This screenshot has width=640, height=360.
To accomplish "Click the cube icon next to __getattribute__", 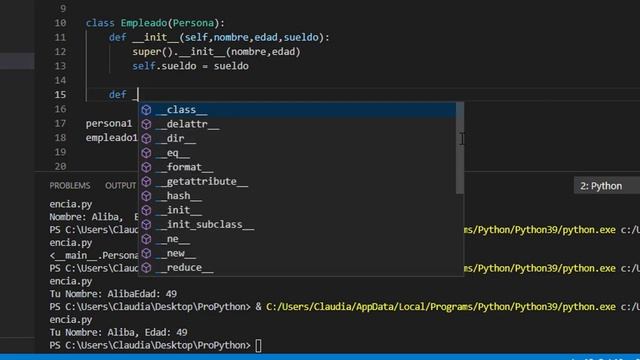I will (147, 181).
